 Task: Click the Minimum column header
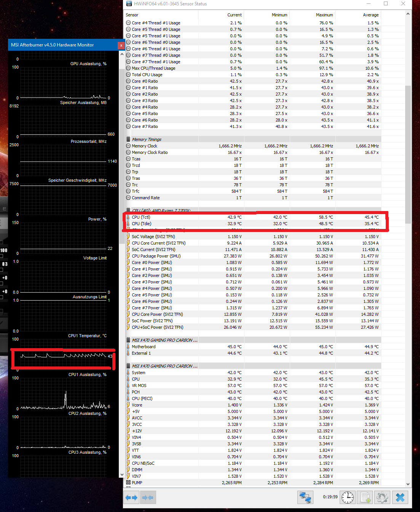(267, 15)
